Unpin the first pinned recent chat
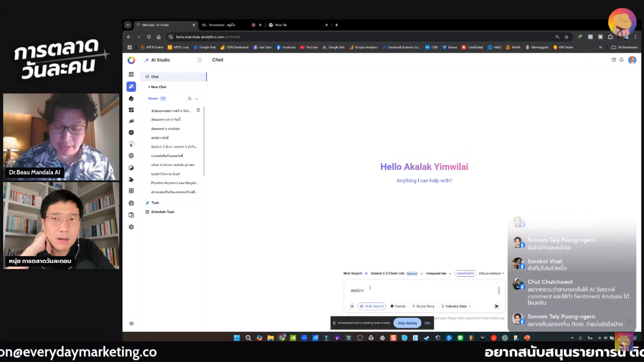This screenshot has width=644, height=362. pos(198,110)
